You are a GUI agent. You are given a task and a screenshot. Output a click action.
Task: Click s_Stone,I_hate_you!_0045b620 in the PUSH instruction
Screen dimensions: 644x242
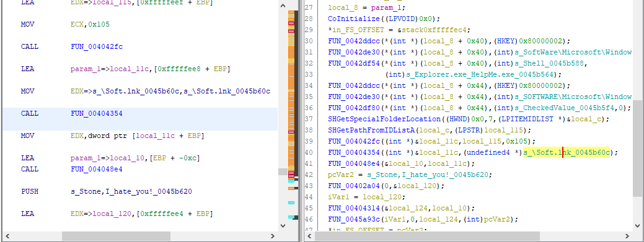pyautogui.click(x=131, y=191)
